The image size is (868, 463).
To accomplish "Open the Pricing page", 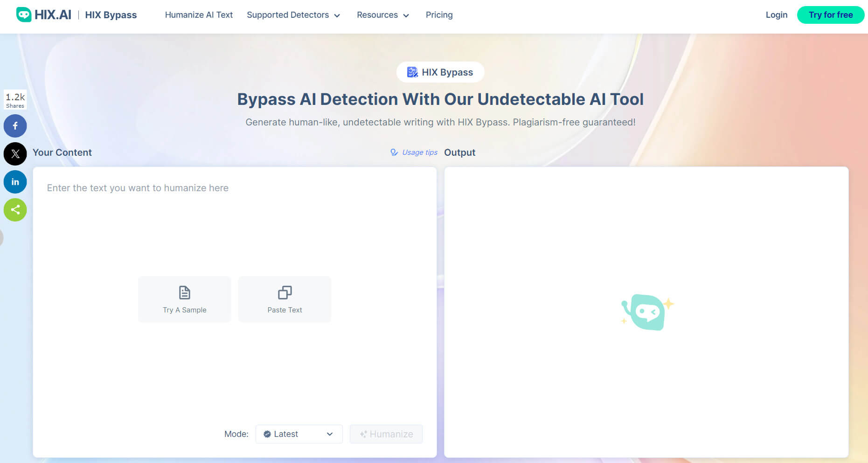I will point(439,15).
